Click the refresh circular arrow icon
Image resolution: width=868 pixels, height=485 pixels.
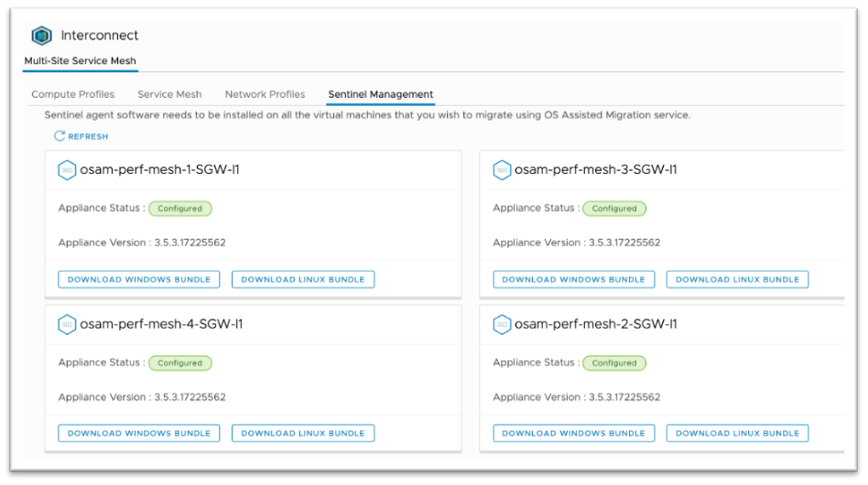click(x=60, y=136)
